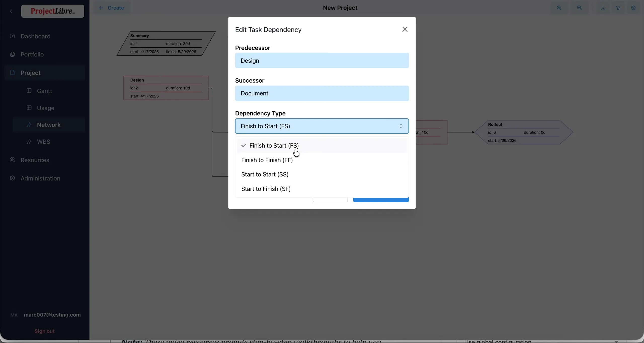Open the Administration section
The width and height of the screenshot is (644, 343).
[x=41, y=178]
